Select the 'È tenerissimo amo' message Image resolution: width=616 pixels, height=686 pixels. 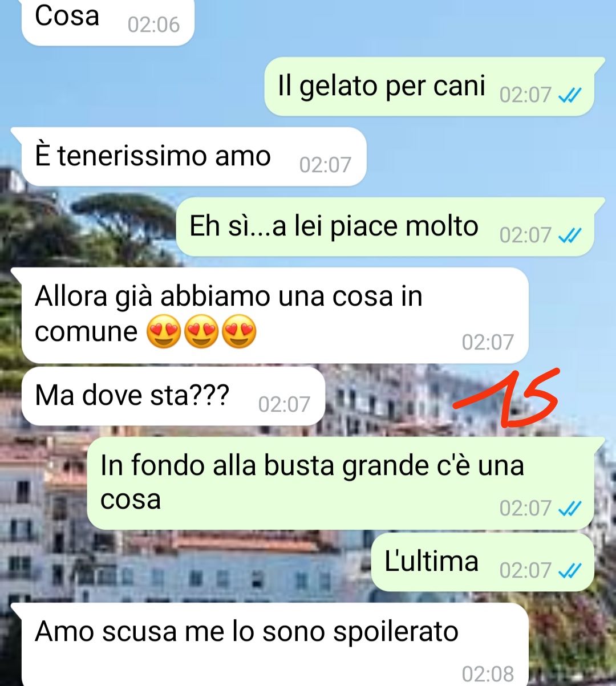194,157
